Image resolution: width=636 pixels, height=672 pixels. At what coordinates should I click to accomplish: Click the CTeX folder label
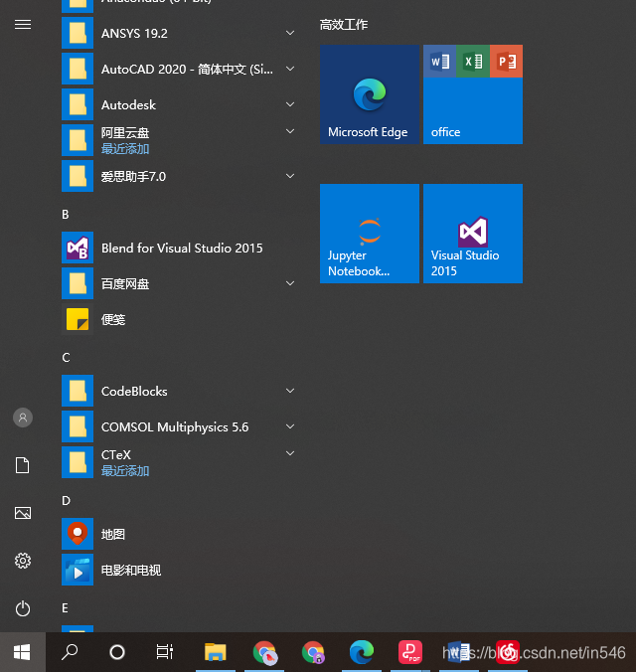(x=116, y=454)
